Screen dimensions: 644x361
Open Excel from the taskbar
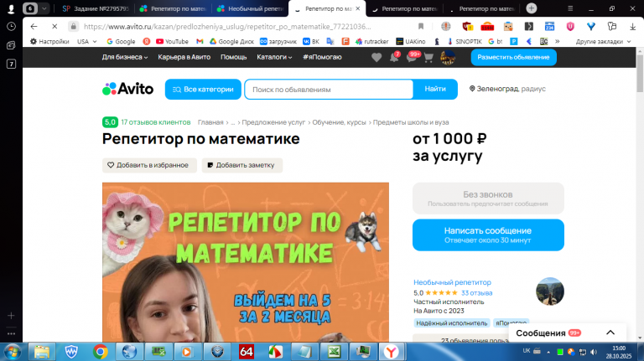pos(334,352)
